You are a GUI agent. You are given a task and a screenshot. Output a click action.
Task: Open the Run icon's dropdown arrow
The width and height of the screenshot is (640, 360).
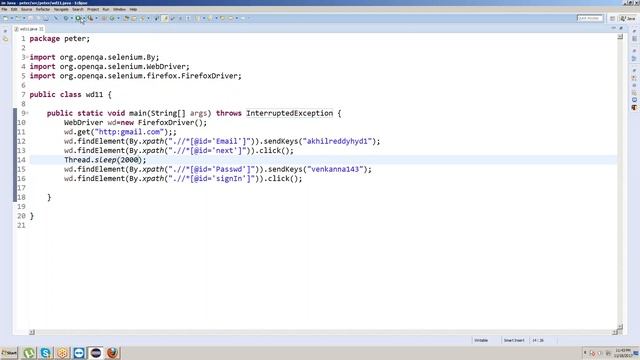[x=84, y=18]
